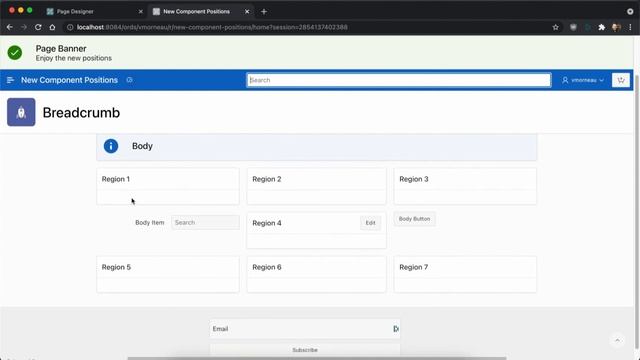
Task: Click the site information icon by URL
Action: click(70, 27)
